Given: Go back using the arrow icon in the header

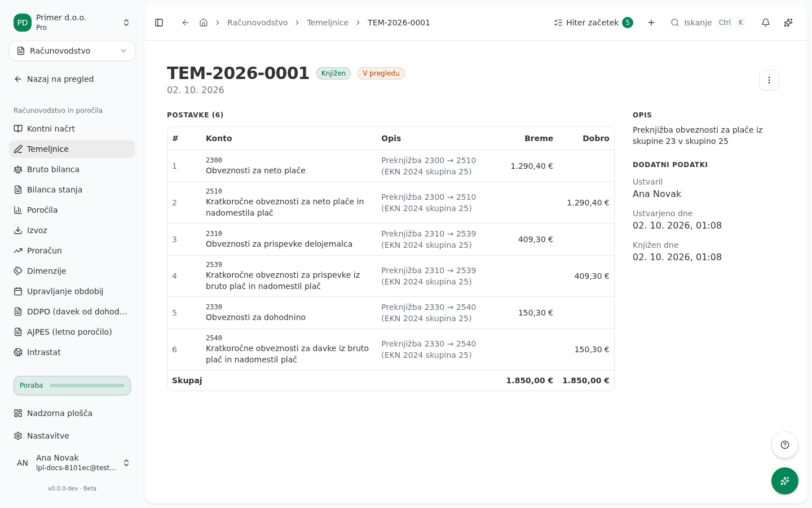Looking at the screenshot, I should coord(185,23).
